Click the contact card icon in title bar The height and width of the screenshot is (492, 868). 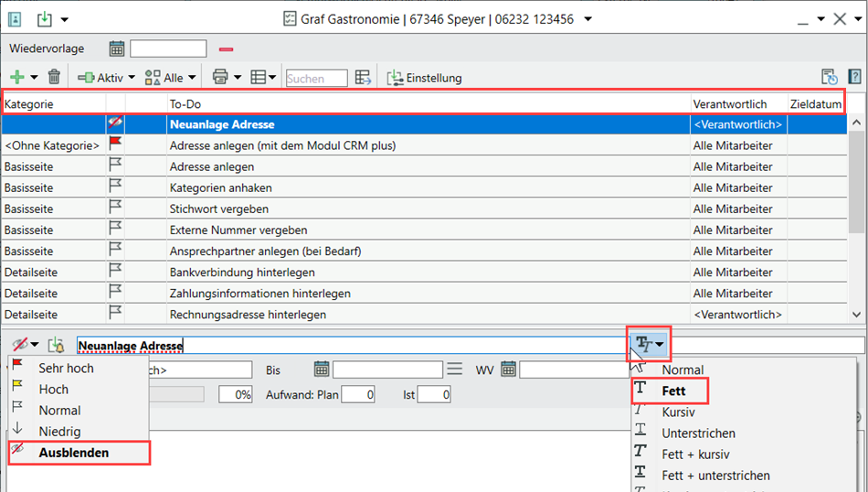pos(15,18)
